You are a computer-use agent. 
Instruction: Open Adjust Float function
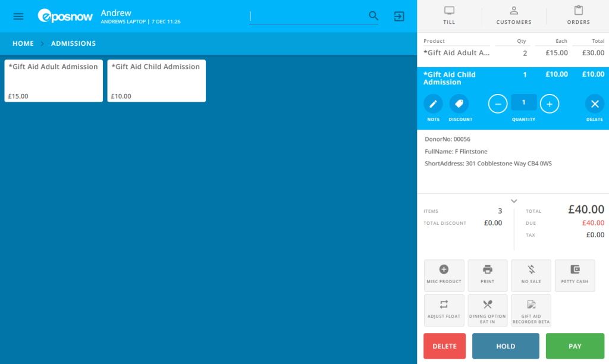pos(444,310)
